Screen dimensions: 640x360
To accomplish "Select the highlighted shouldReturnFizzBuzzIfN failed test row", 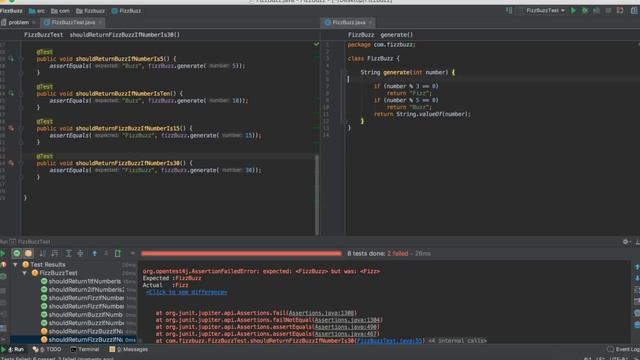I will (73, 340).
